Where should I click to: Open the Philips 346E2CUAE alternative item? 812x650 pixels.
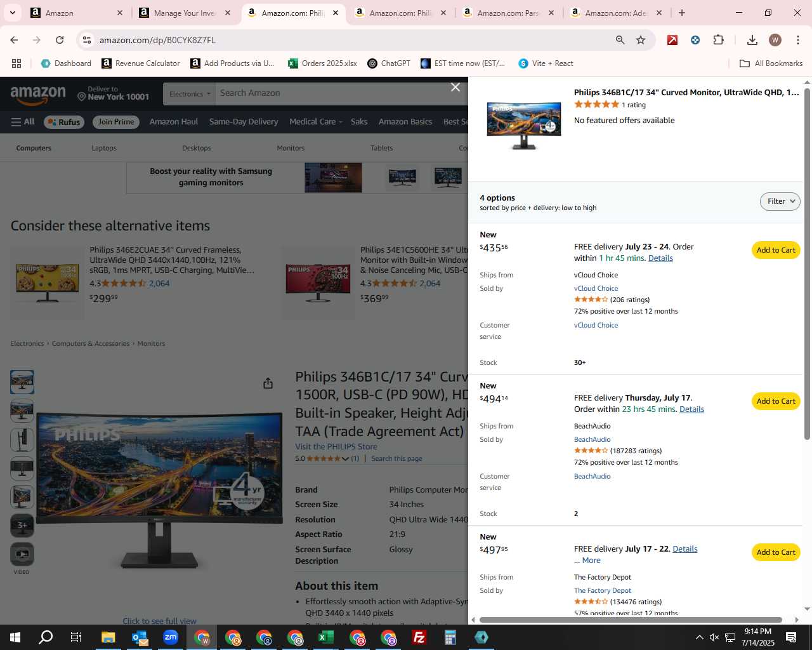[171, 260]
